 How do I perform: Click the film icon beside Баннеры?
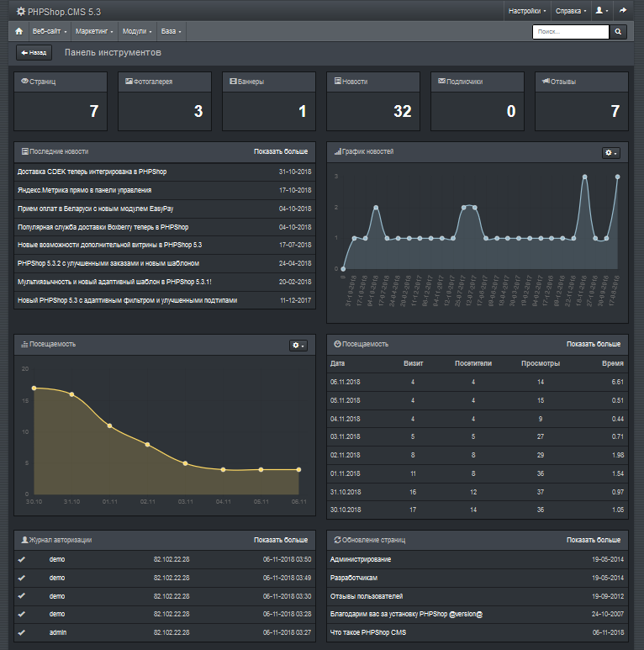click(x=234, y=82)
